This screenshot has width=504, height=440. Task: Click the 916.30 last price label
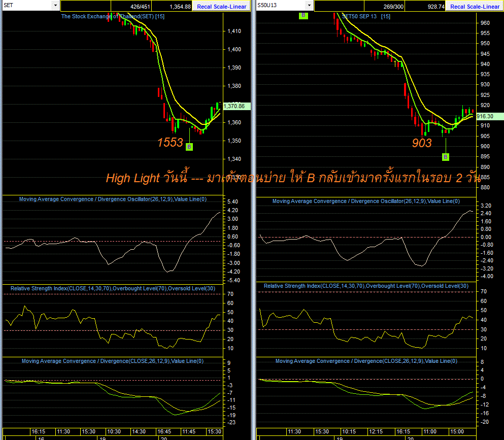click(490, 116)
